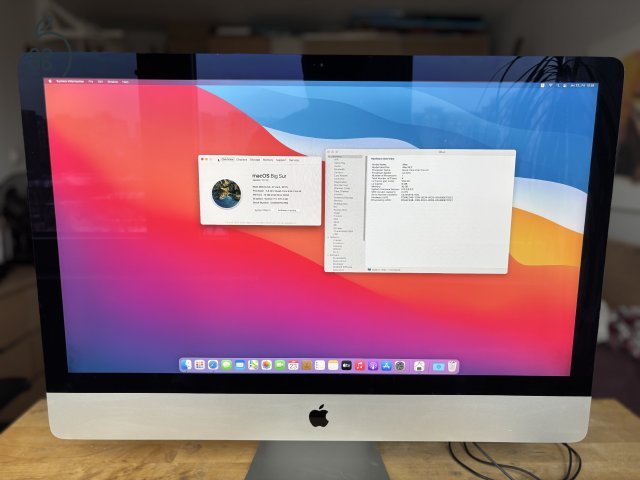The height and width of the screenshot is (480, 640).
Task: Click the Wi-Fi status icon in menu bar
Action: tap(551, 85)
